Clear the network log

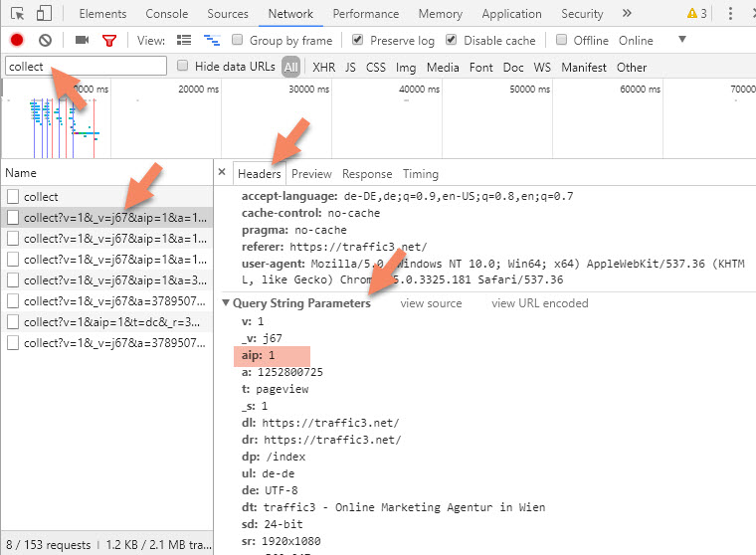(45, 40)
